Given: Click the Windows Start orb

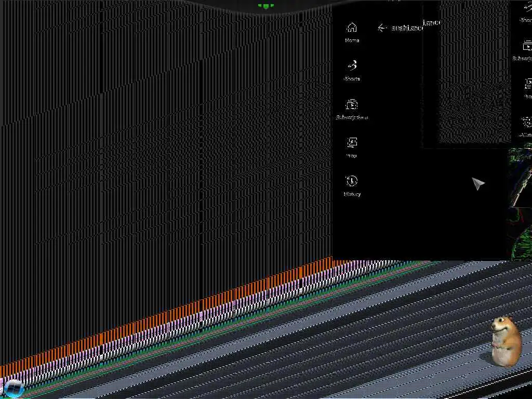Looking at the screenshot, I should pos(14,389).
